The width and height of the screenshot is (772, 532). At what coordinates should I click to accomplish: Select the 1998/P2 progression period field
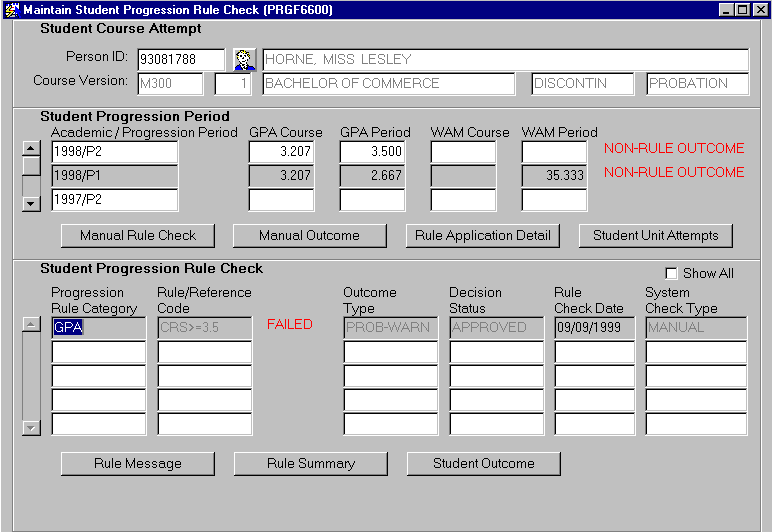click(114, 152)
